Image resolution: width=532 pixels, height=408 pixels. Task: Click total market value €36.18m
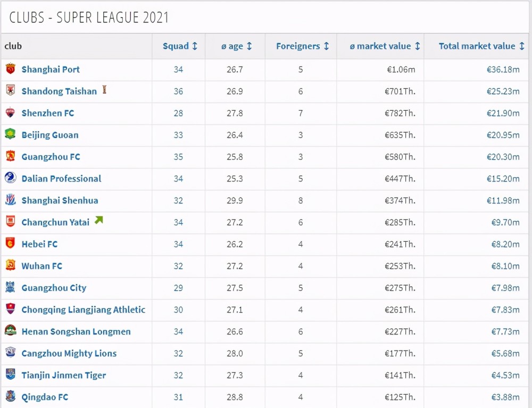[x=503, y=69]
